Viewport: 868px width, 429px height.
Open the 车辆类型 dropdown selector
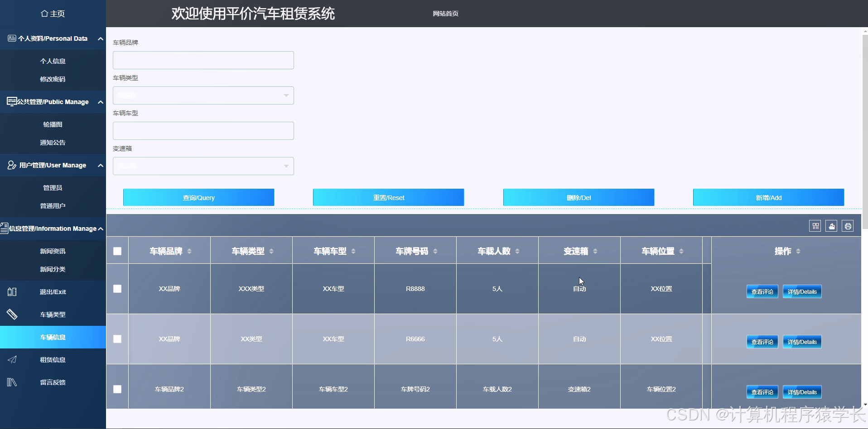point(203,95)
